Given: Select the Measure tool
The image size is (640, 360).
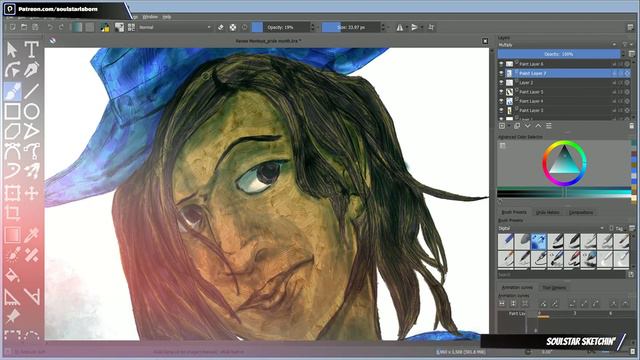Looking at the screenshot, I should click(x=31, y=296).
